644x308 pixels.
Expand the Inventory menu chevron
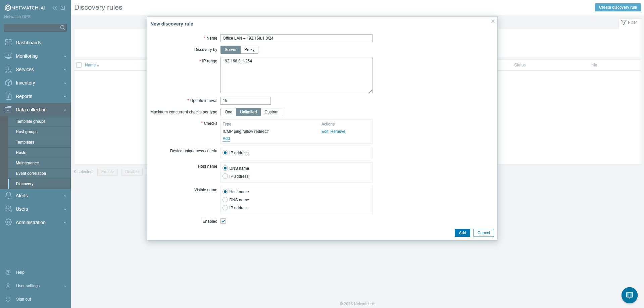[x=65, y=83]
